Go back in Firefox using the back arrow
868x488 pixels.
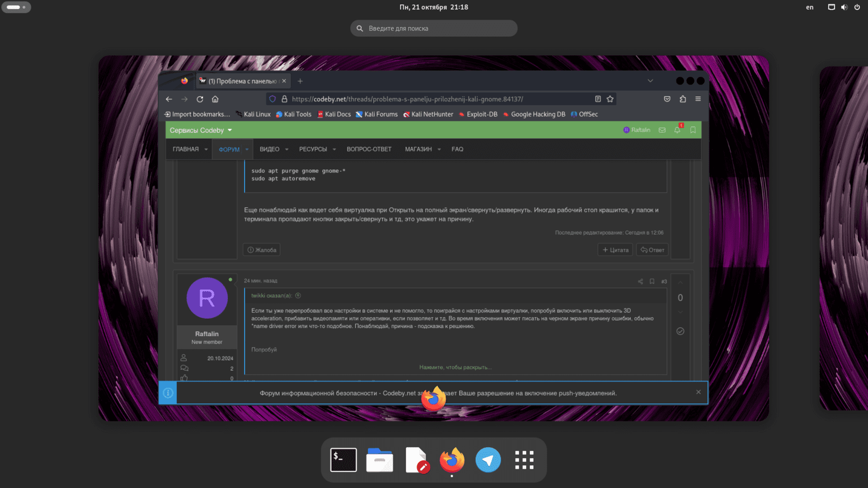[169, 99]
